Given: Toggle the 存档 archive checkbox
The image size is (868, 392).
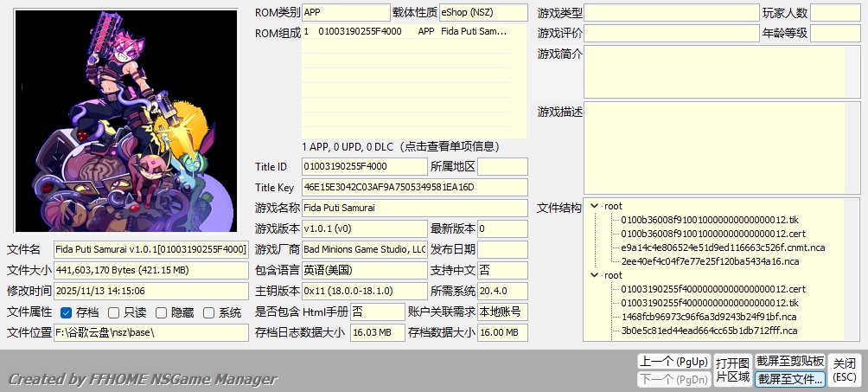Looking at the screenshot, I should point(67,312).
